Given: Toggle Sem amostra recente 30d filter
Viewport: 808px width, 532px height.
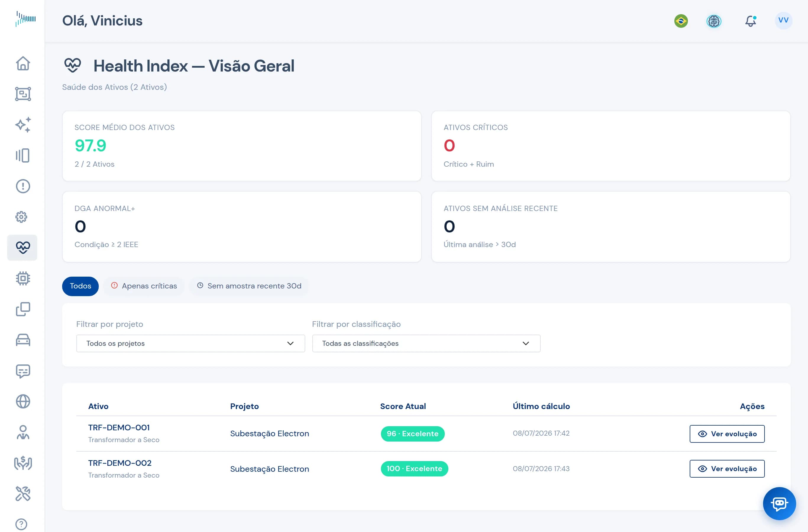Looking at the screenshot, I should point(249,286).
